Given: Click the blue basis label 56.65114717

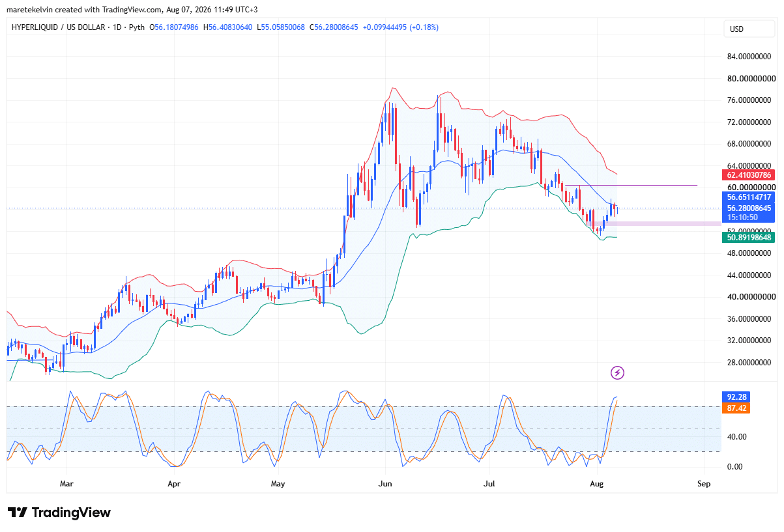Looking at the screenshot, I should 748,197.
